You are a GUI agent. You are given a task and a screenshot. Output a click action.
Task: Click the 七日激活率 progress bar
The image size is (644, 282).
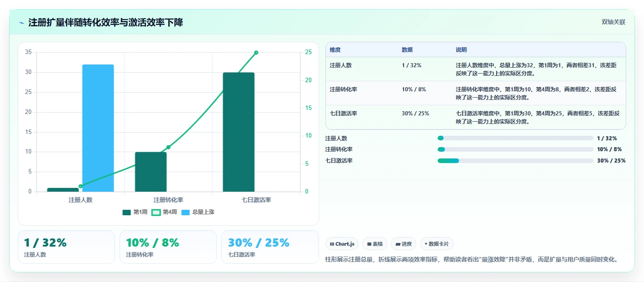pyautogui.click(x=515, y=160)
